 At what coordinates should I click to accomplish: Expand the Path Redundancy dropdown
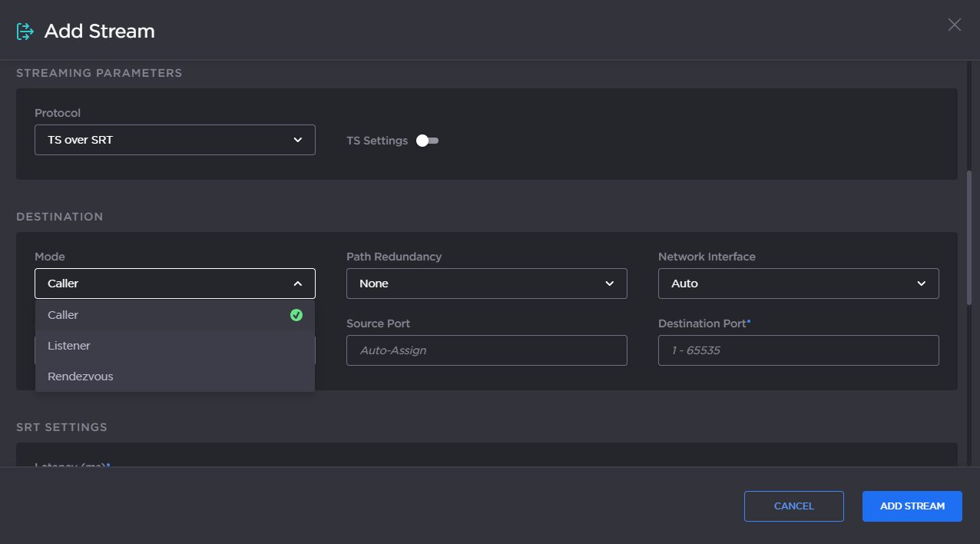[x=486, y=284]
